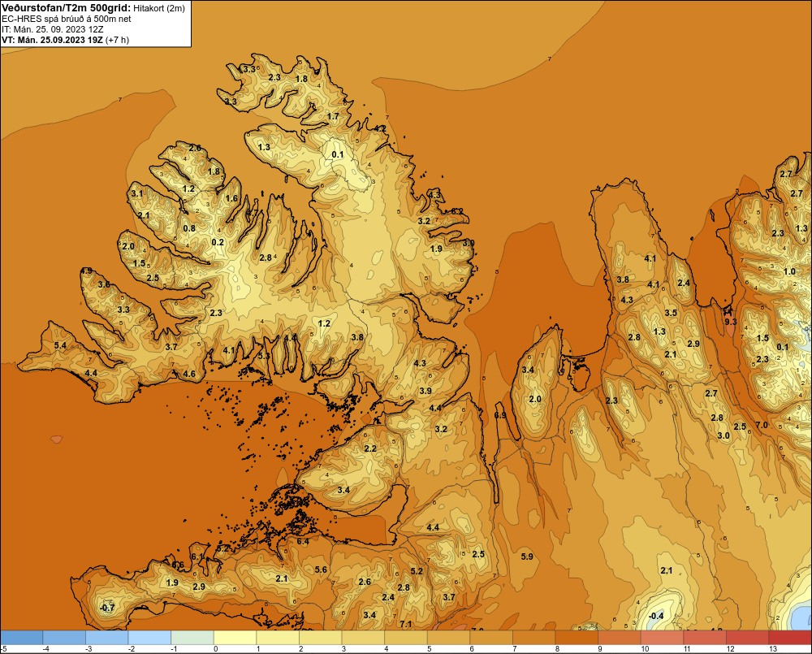Click the '1.0' temperature value
The image size is (812, 654).
[789, 271]
